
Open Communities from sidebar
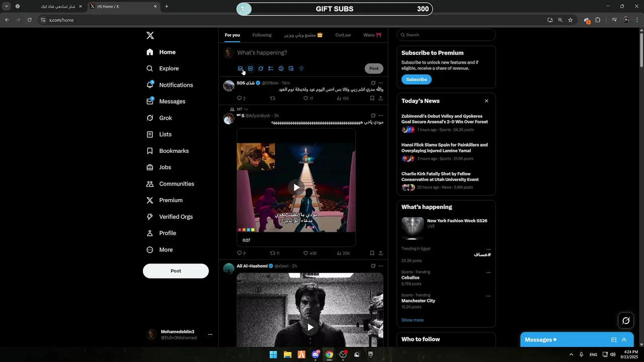(x=171, y=184)
